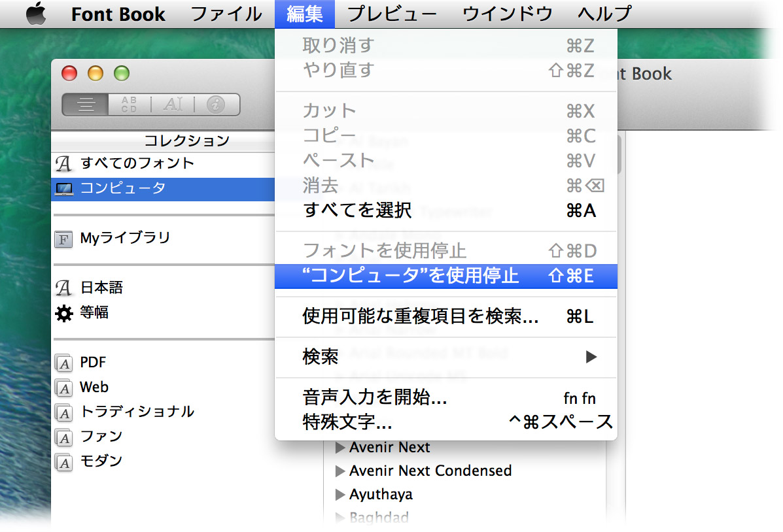Close the Font Book window
783x532 pixels.
pos(69,74)
